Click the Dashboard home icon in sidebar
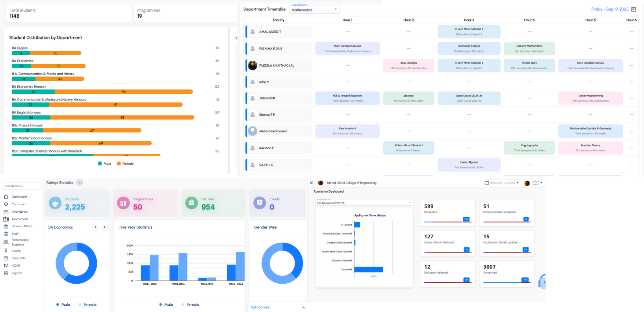This screenshot has width=644, height=312. point(6,197)
